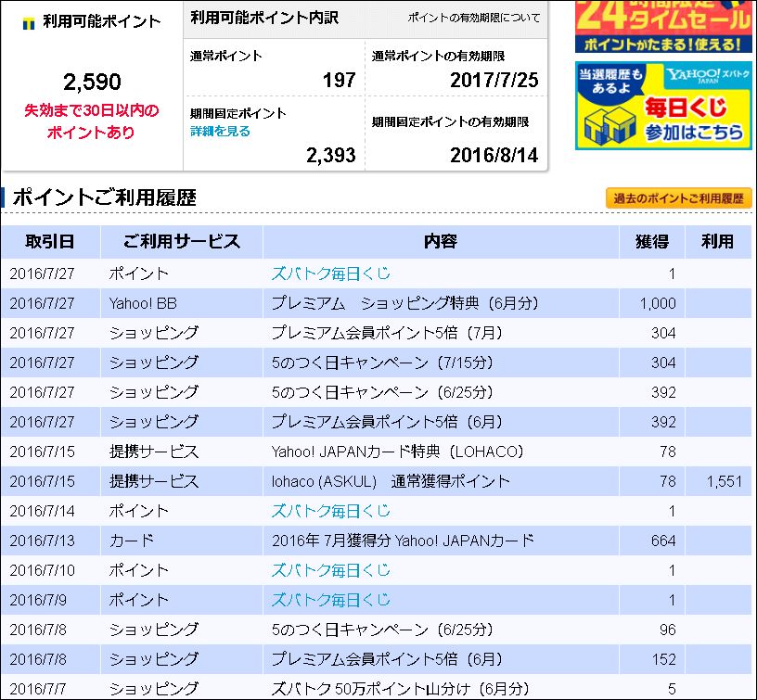This screenshot has width=757, height=700.
Task: Open ズバトク毎日くじ link dated 2016/7/10
Action: [x=330, y=570]
